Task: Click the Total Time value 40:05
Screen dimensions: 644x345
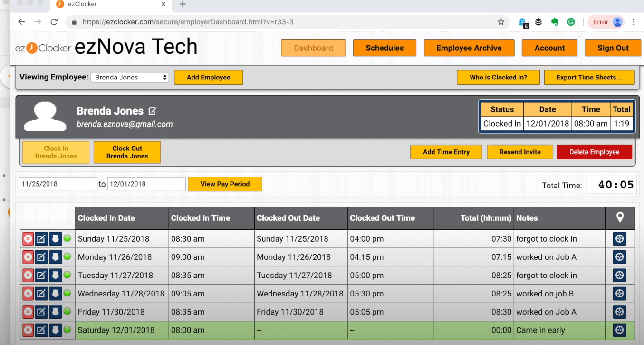Action: click(616, 185)
